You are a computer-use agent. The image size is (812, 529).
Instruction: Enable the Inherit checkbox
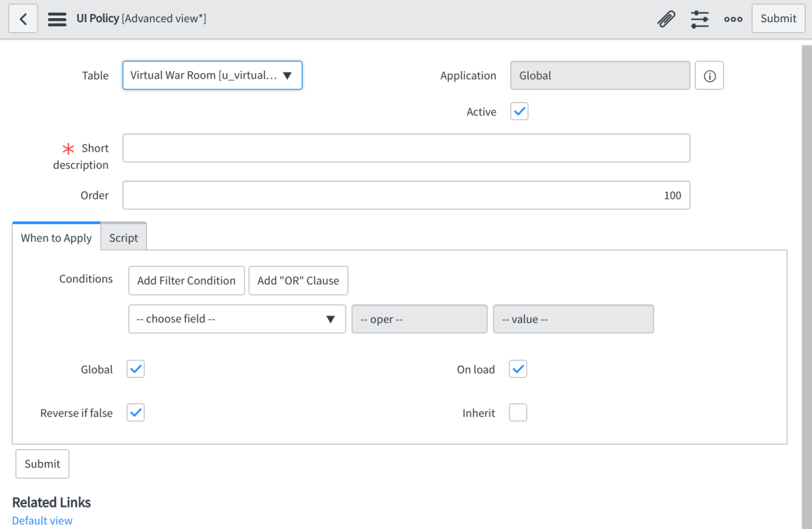[517, 412]
